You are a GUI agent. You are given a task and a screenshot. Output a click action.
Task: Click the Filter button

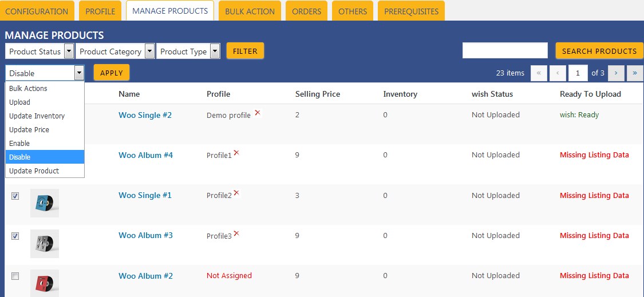point(245,51)
